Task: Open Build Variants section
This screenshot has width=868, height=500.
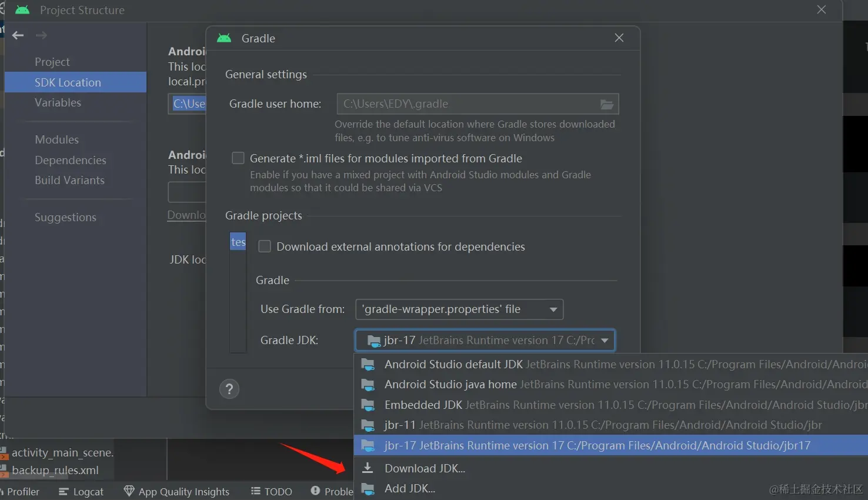Action: (x=69, y=180)
